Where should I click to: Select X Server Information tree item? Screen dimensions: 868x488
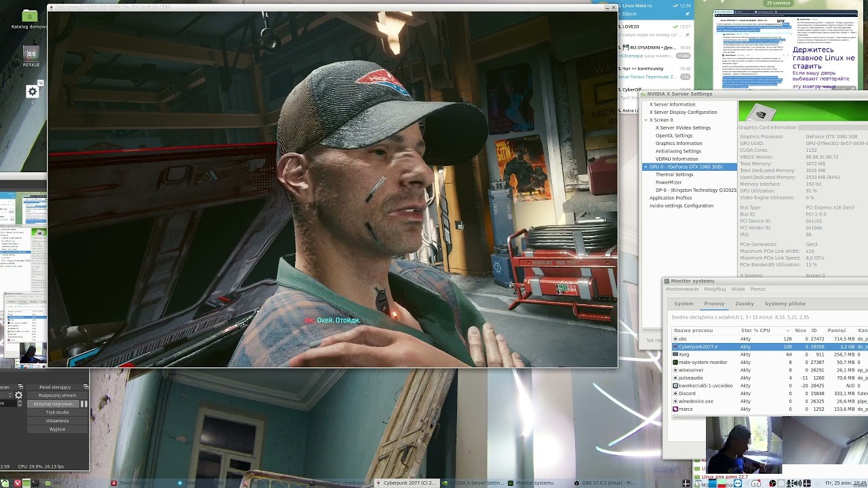tap(672, 104)
